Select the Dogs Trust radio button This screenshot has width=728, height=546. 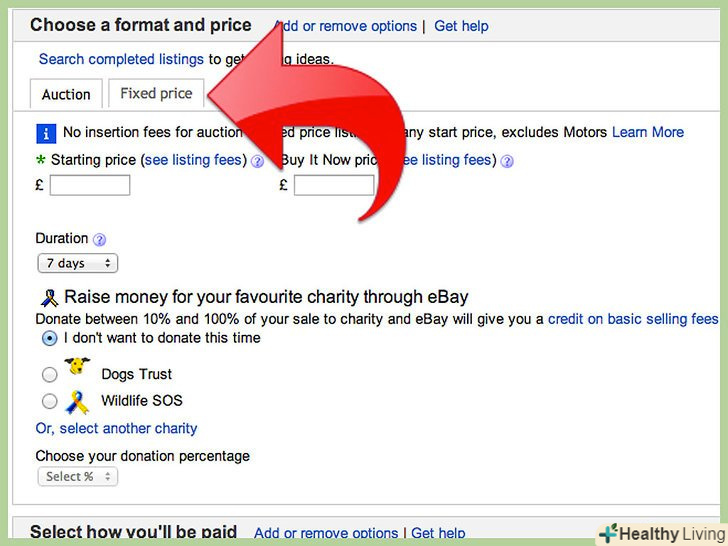tap(49, 375)
